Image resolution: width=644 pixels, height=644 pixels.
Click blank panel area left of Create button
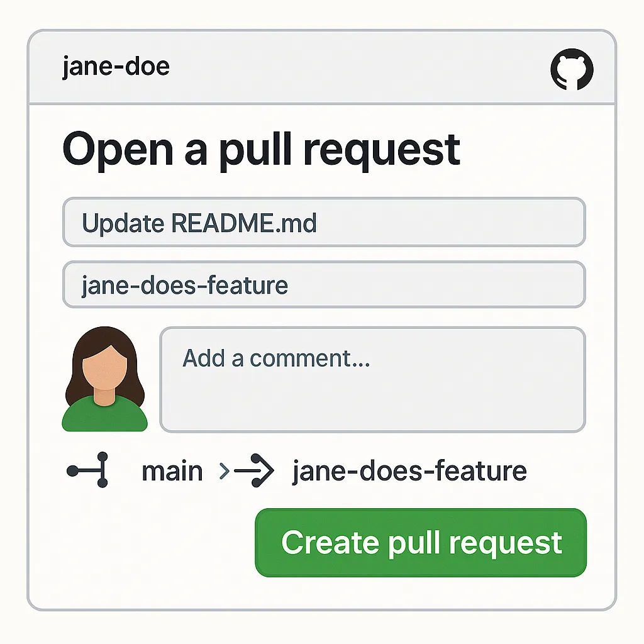click(145, 542)
